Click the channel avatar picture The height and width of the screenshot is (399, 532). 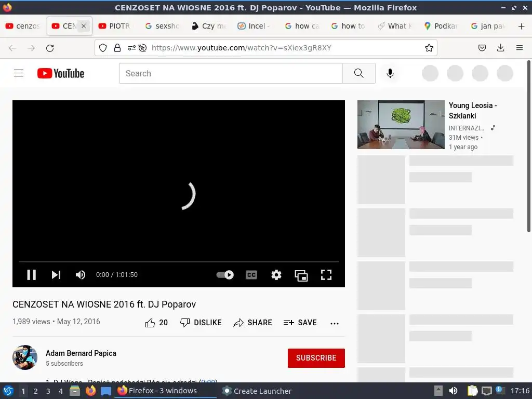(x=25, y=357)
